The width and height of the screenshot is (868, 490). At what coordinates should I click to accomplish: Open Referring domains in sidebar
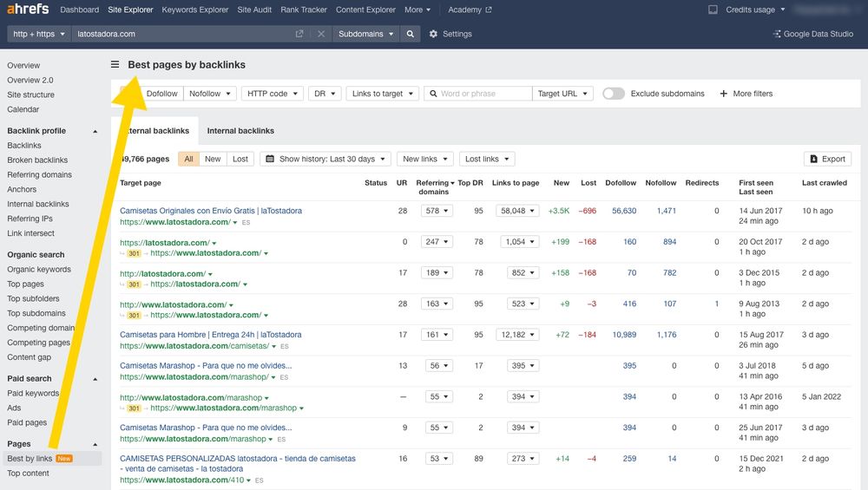click(39, 175)
